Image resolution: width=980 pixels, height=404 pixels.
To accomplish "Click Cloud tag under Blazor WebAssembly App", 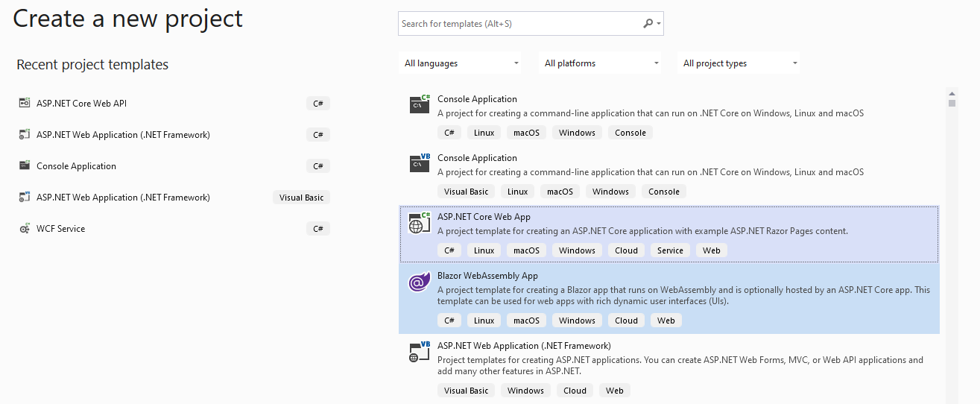I will (626, 321).
